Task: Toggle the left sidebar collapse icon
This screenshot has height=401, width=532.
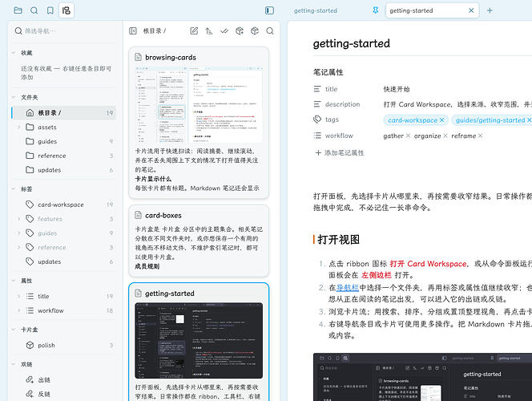Action: pos(269,10)
